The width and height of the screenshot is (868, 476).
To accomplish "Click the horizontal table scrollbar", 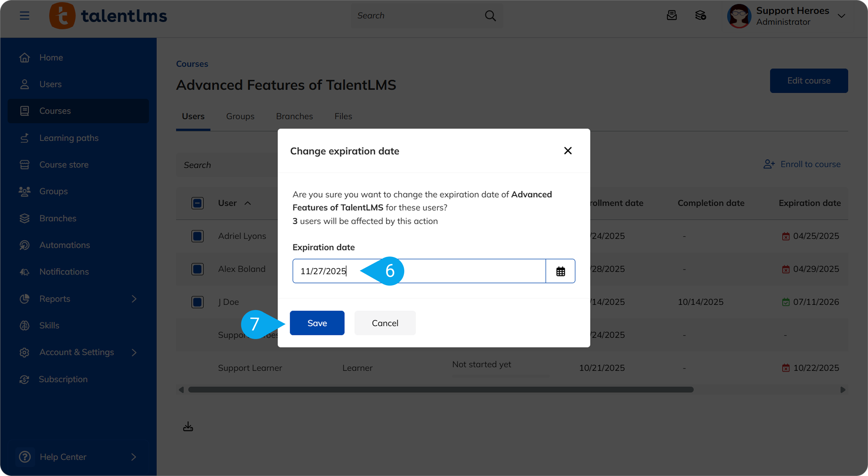I will click(440, 390).
